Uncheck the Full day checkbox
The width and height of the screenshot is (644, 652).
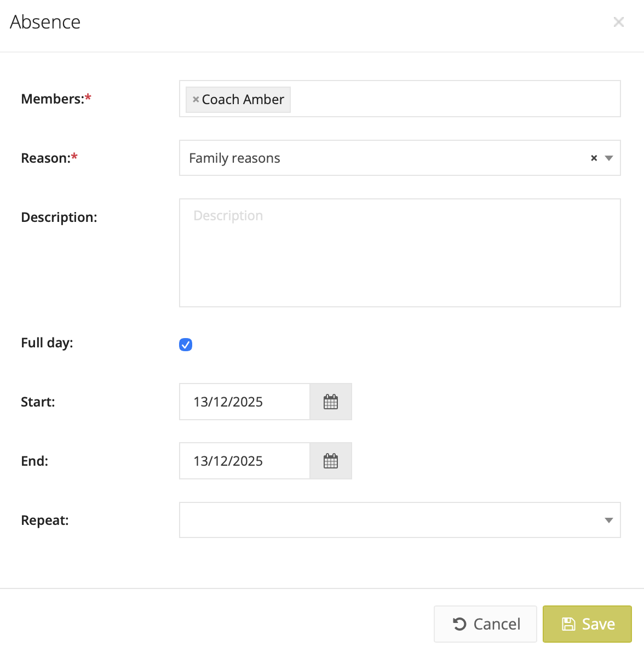click(186, 345)
